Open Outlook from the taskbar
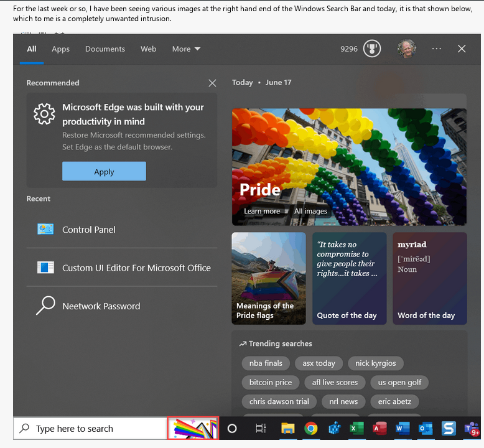 click(x=426, y=429)
